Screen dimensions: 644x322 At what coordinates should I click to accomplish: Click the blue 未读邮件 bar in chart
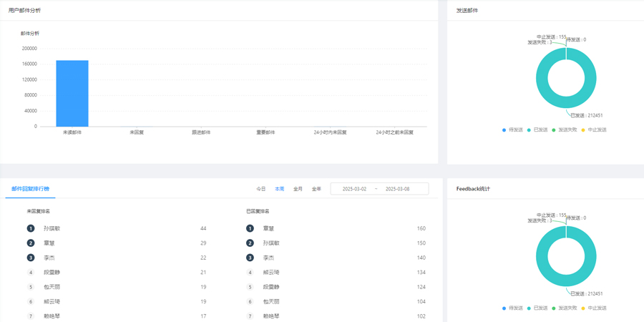[x=72, y=94]
